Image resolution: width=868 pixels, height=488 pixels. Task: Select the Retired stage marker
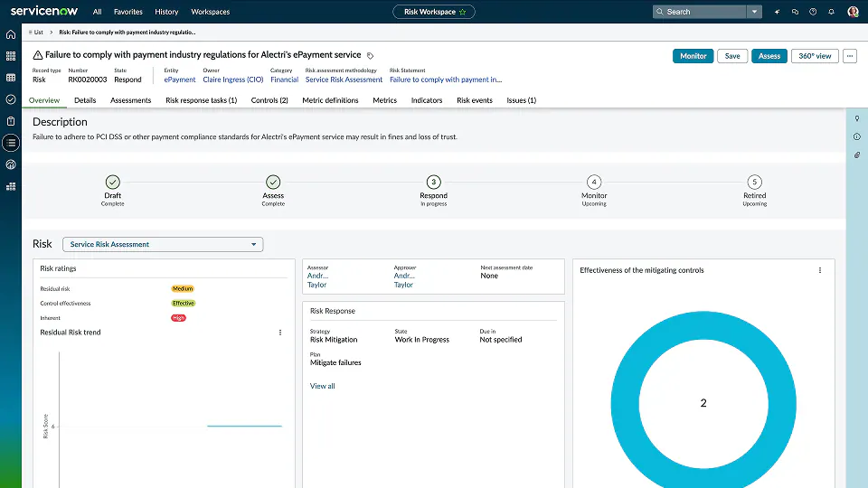754,182
